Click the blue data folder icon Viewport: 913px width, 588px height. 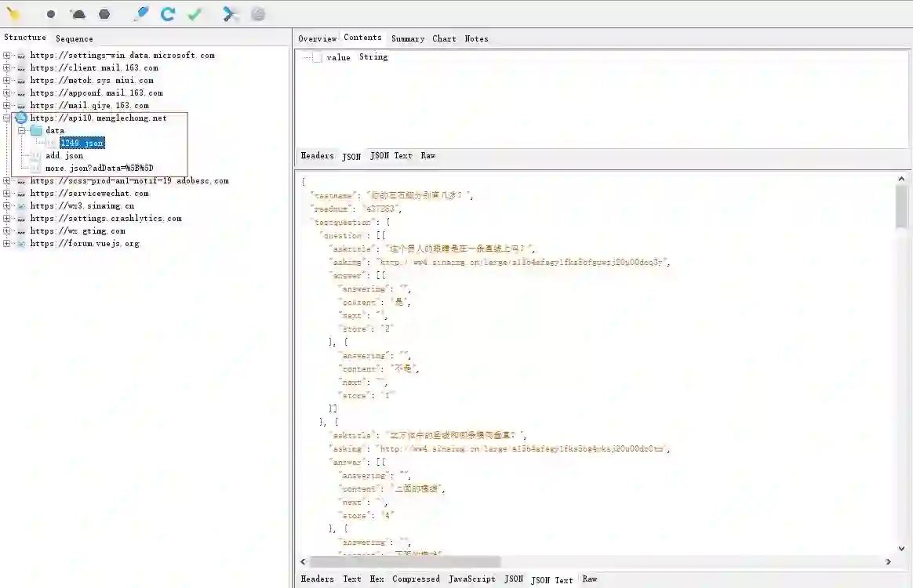(36, 130)
